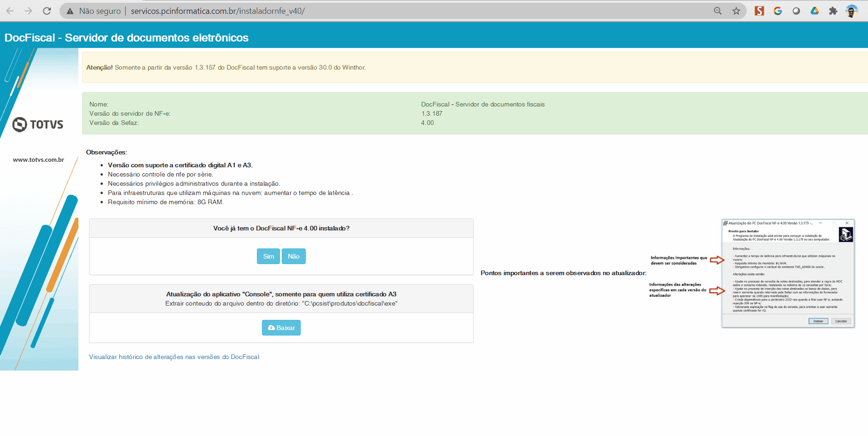Viewport: 868px width, 436px height.
Task: Click the DocFiscal page header title
Action: [126, 38]
